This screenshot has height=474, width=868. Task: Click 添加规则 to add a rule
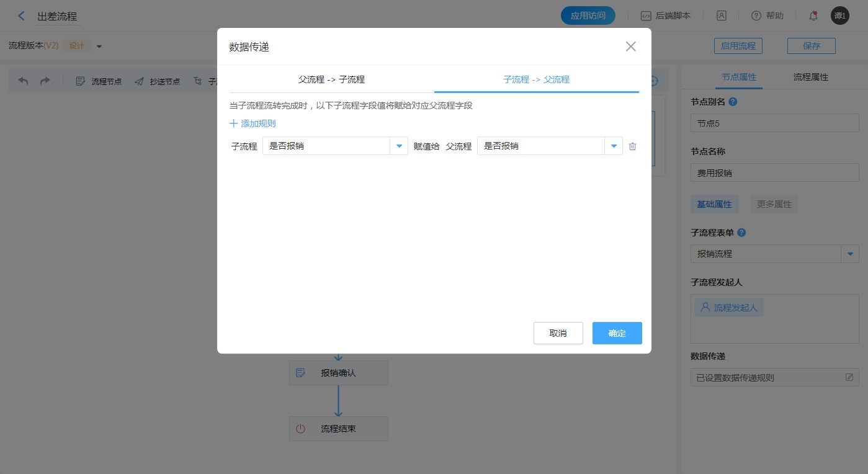(253, 123)
